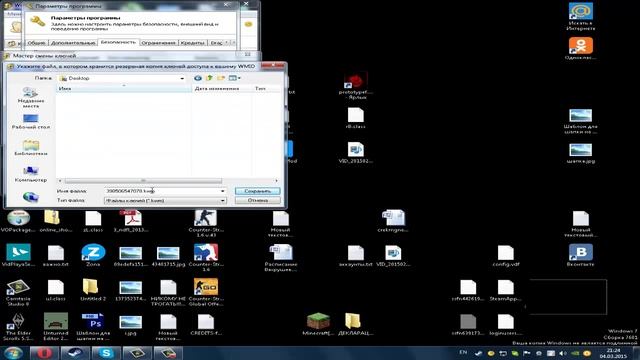Click the Имя файла filename input field
The width and height of the screenshot is (640, 360).
click(x=162, y=191)
